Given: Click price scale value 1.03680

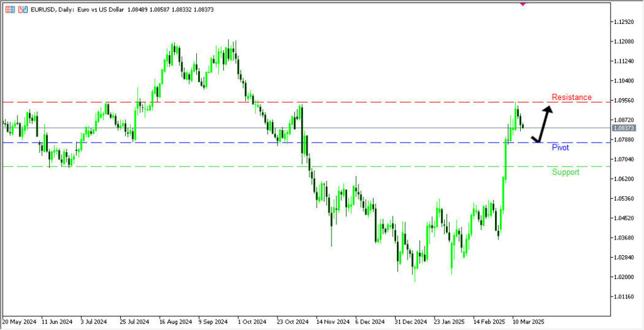Looking at the screenshot, I should pyautogui.click(x=623, y=238).
